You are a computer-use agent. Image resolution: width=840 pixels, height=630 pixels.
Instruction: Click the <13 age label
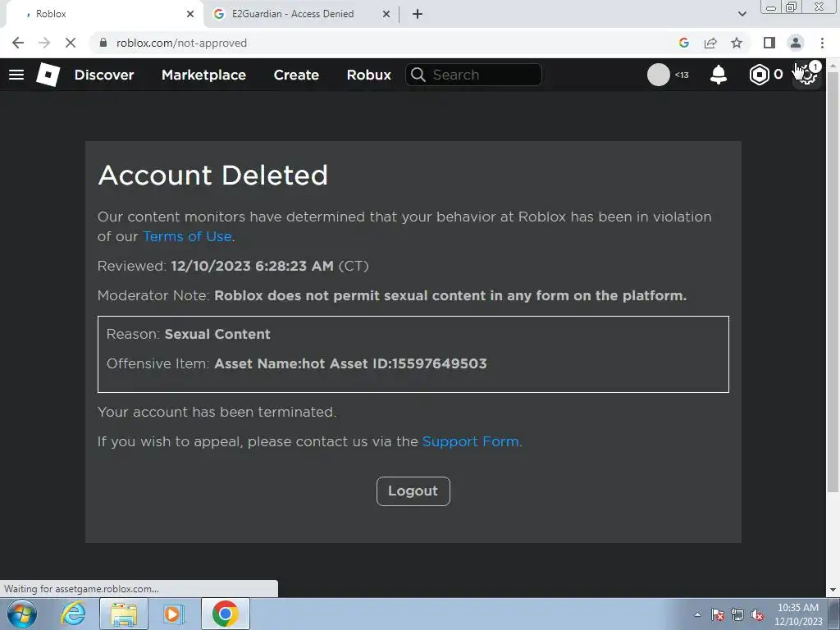pos(682,75)
